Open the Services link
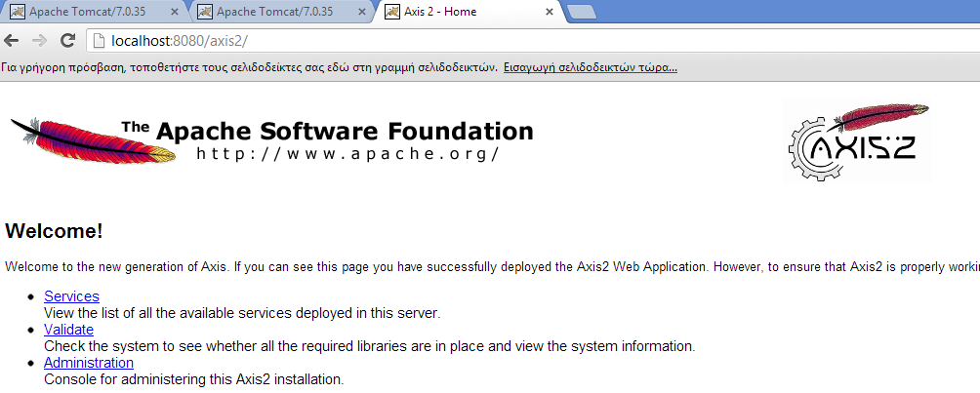Viewport: 980px width, 393px height. click(x=71, y=296)
